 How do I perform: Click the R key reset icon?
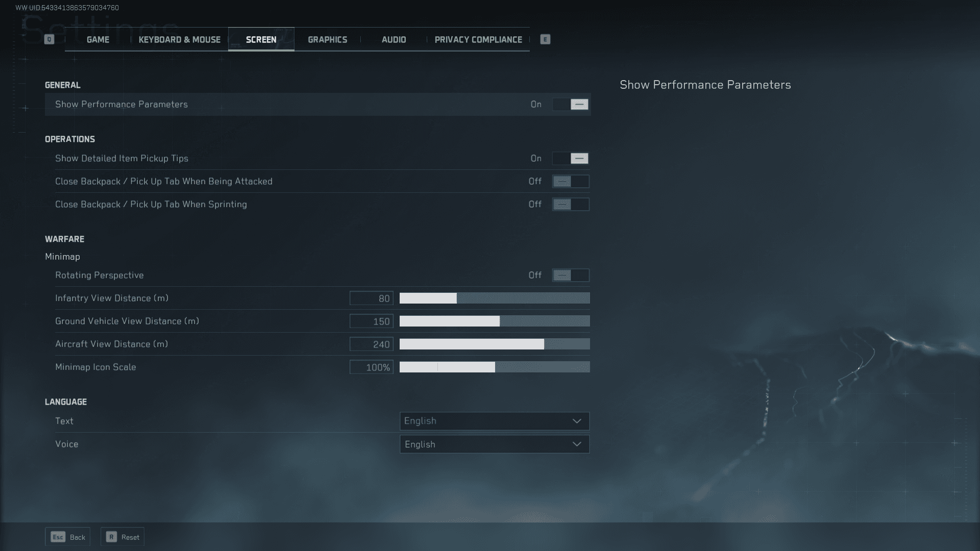(111, 537)
